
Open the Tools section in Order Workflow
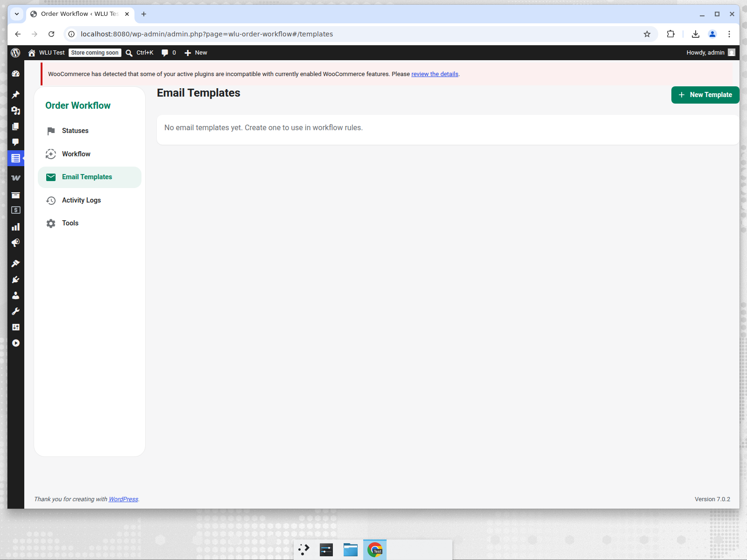coord(90,223)
